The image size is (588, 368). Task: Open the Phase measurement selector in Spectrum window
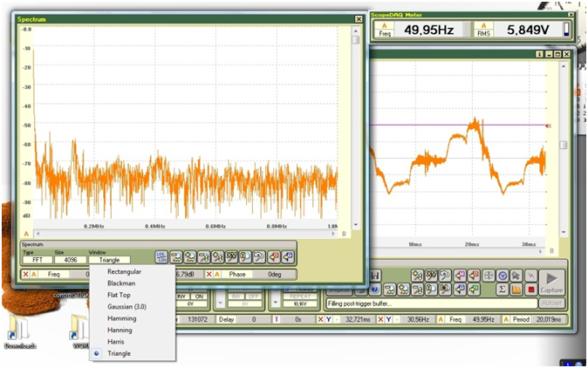(237, 275)
